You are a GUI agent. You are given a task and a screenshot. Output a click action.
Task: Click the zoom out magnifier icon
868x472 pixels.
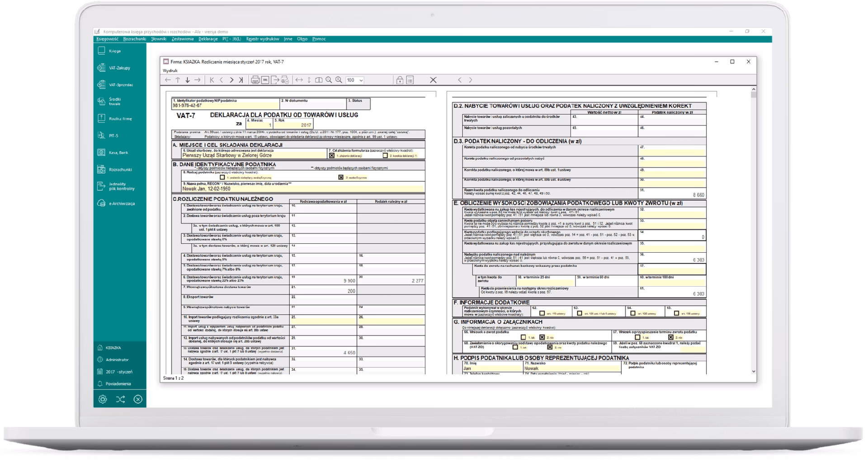point(329,80)
